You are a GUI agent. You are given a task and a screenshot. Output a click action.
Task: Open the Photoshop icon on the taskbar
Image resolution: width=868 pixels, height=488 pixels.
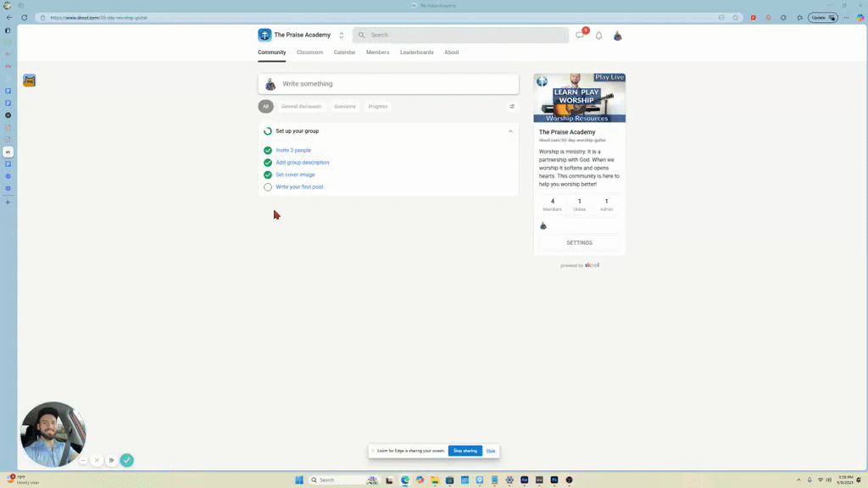click(x=554, y=480)
